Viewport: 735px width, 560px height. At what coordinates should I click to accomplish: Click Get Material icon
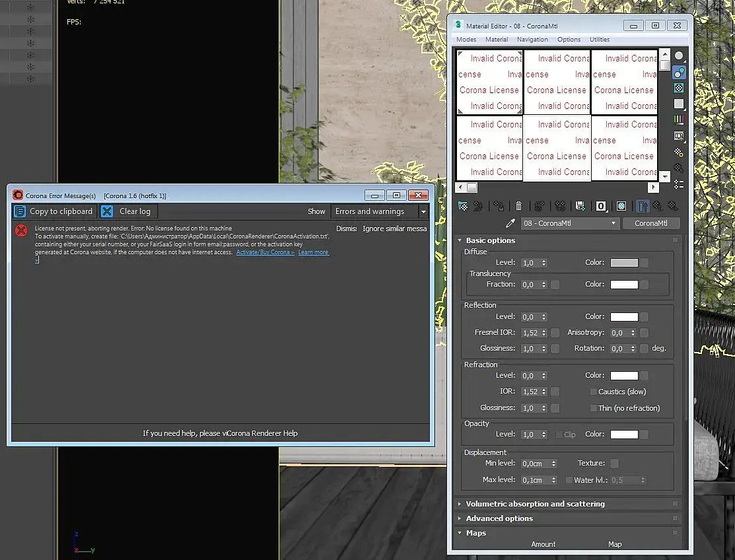pyautogui.click(x=463, y=206)
